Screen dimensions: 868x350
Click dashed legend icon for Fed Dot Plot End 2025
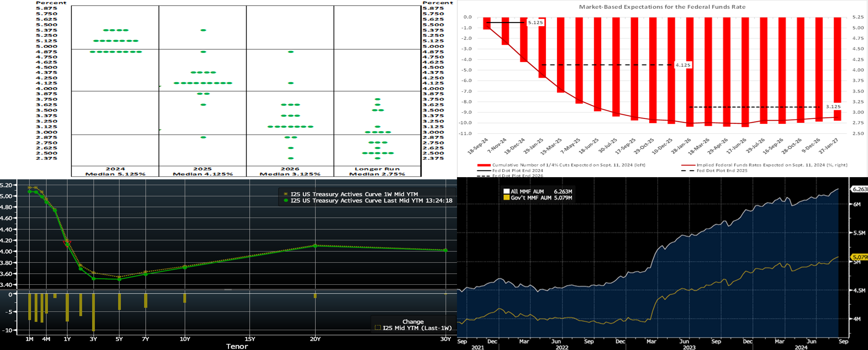pyautogui.click(x=688, y=171)
